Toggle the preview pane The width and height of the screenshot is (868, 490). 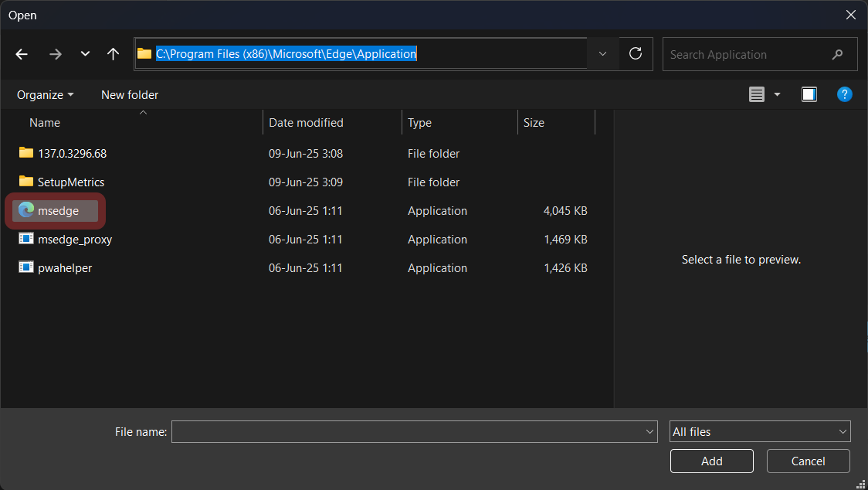coord(809,95)
